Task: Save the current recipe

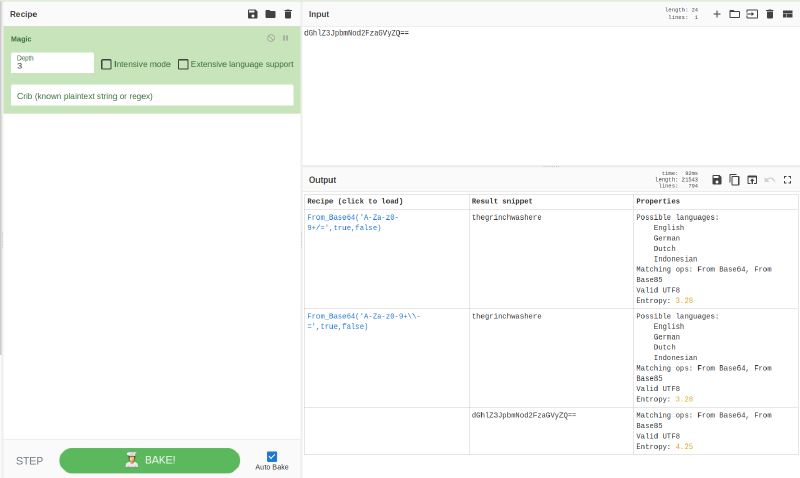Action: (252, 14)
